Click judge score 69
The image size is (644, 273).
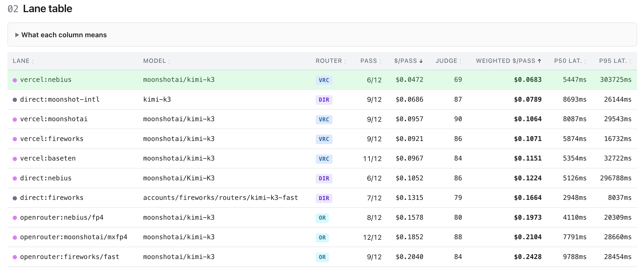click(458, 80)
